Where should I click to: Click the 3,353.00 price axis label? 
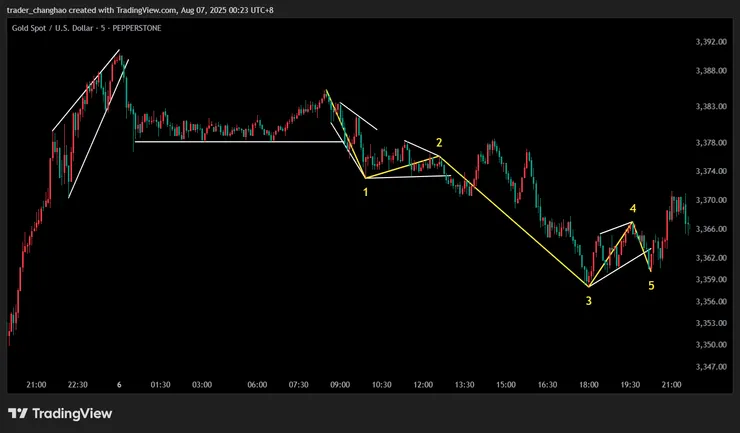tap(711, 323)
